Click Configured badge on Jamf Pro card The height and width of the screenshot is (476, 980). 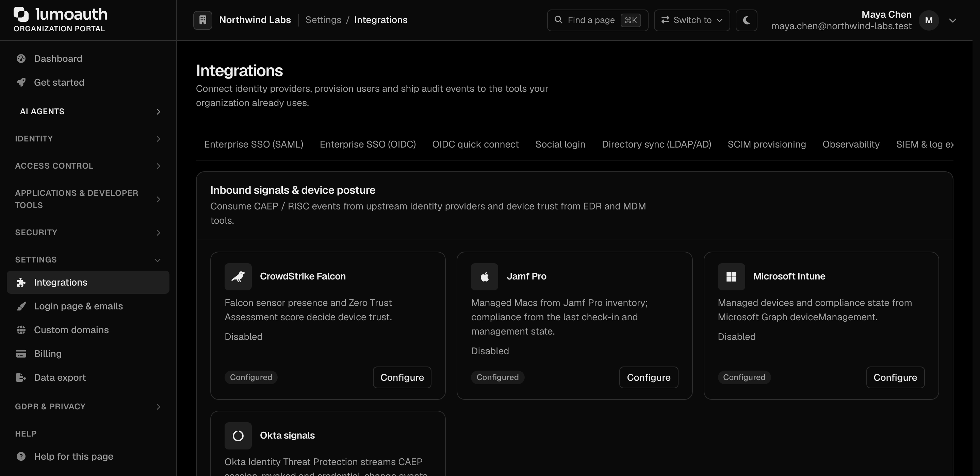[497, 377]
